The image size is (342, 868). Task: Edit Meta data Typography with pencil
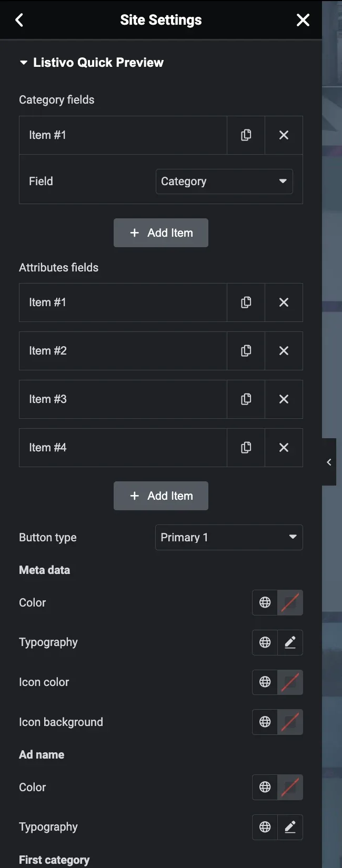[x=290, y=642]
